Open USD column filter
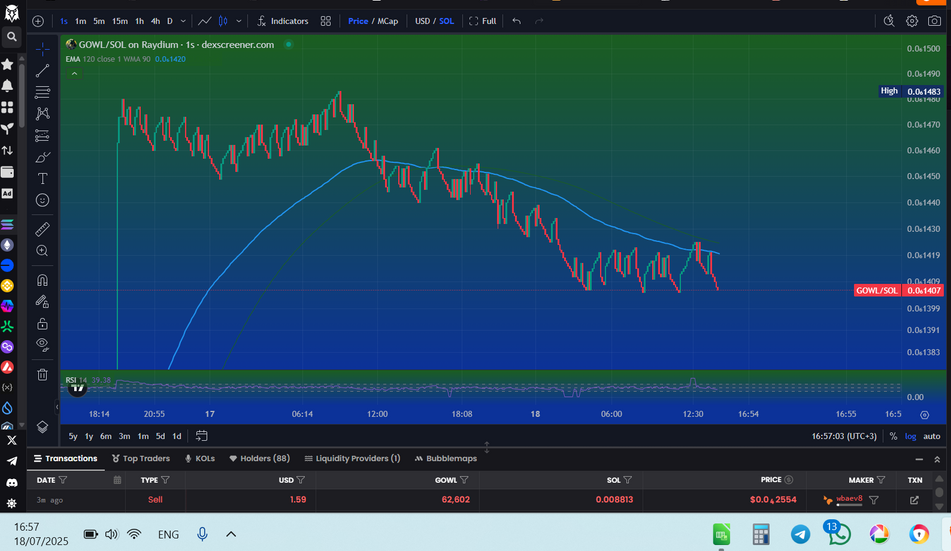This screenshot has width=951, height=551. pos(301,480)
